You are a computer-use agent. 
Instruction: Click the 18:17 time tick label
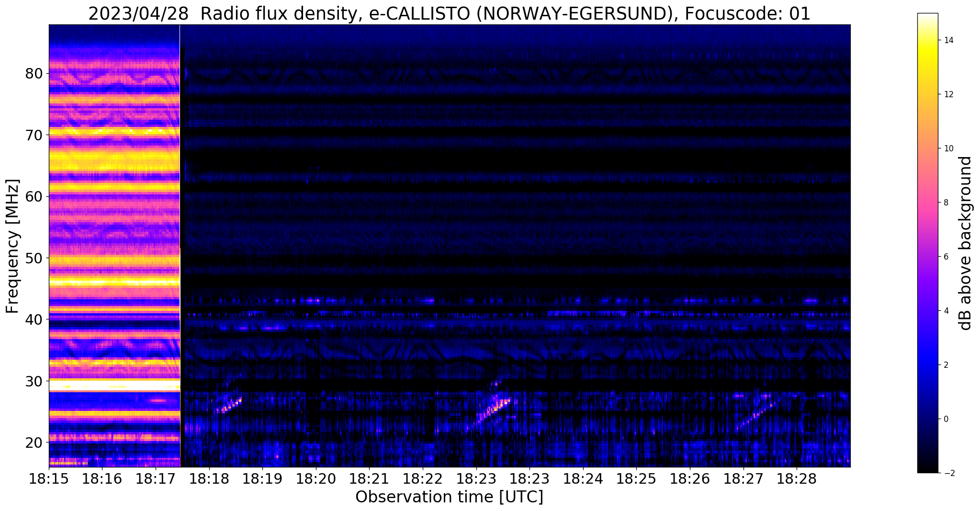click(156, 478)
